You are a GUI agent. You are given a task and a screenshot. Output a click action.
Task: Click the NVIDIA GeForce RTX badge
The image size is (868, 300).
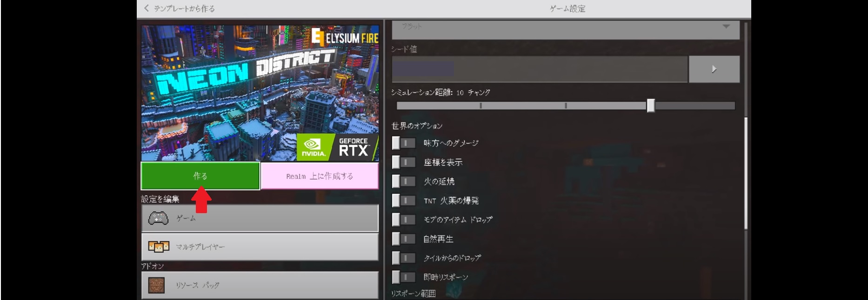point(337,147)
